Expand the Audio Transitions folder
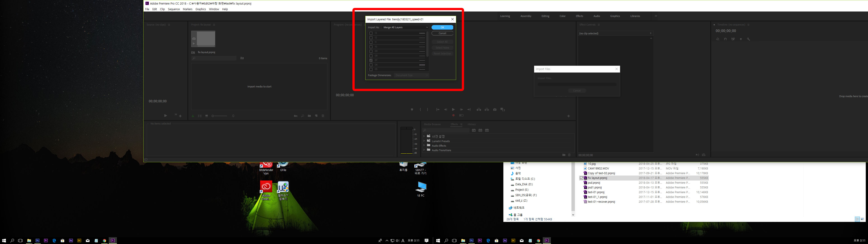The image size is (868, 244). click(424, 150)
